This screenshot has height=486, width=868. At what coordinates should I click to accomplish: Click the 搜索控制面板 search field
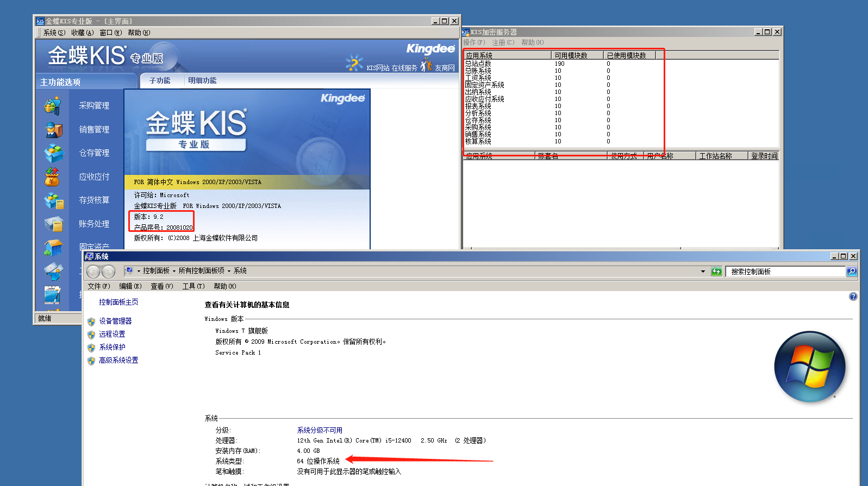[785, 272]
